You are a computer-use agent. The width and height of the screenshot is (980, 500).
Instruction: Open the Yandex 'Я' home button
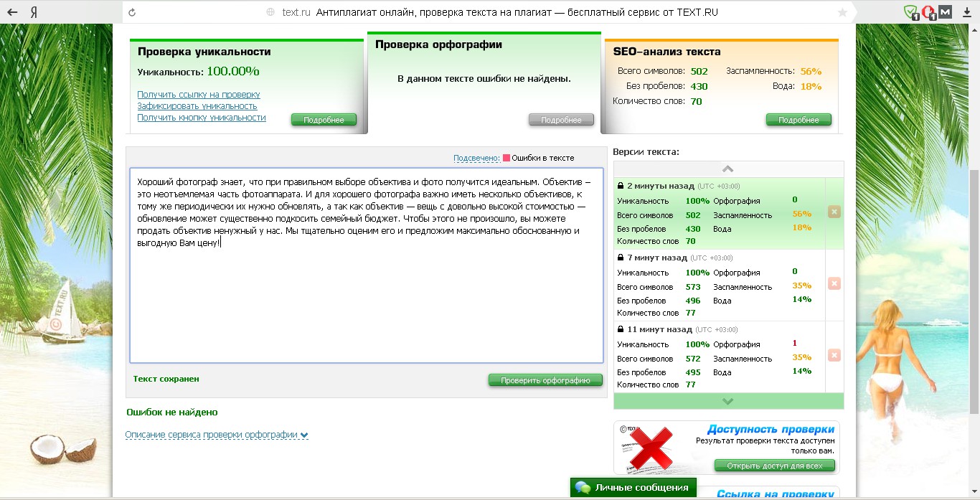tap(34, 12)
